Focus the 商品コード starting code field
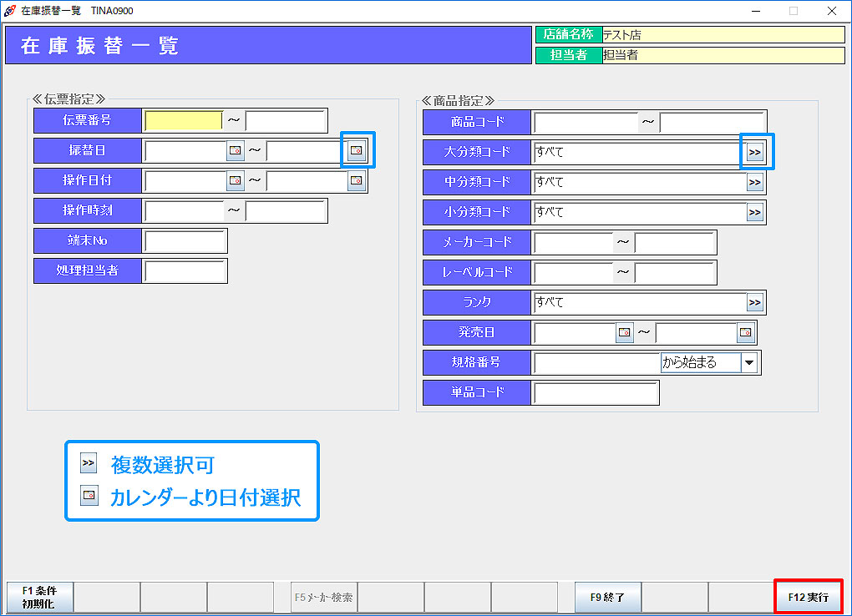The image size is (852, 616). click(586, 122)
